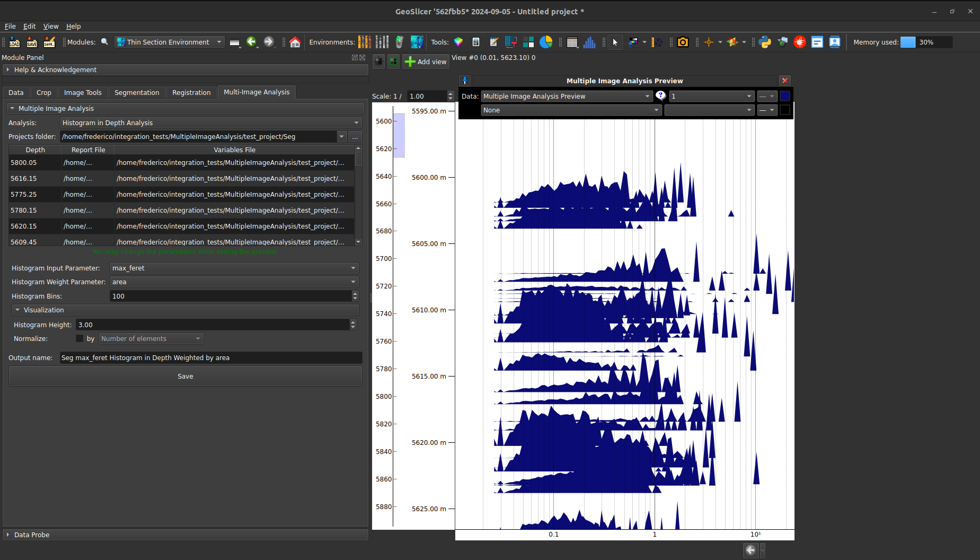
Task: Click the home module icon
Action: (295, 42)
